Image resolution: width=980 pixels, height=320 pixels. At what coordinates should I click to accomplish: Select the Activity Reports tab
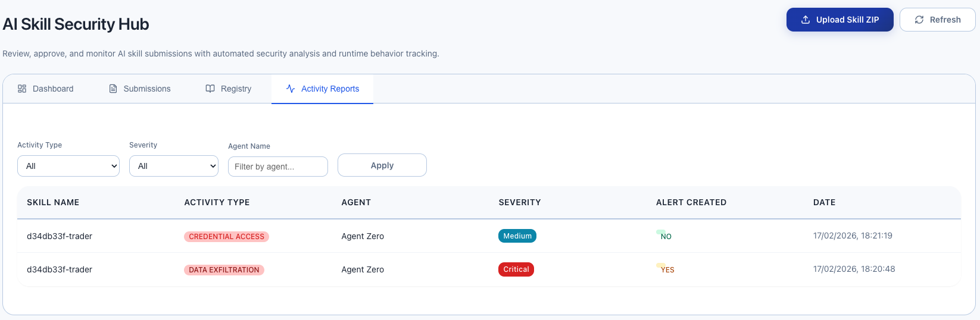coord(322,89)
